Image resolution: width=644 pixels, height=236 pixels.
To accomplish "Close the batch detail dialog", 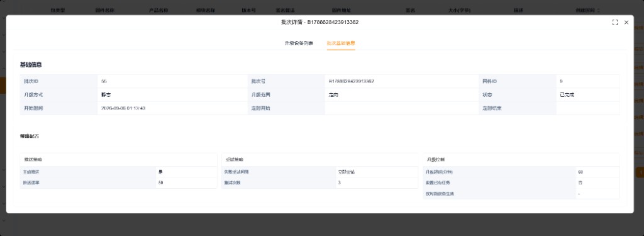I will click(626, 23).
